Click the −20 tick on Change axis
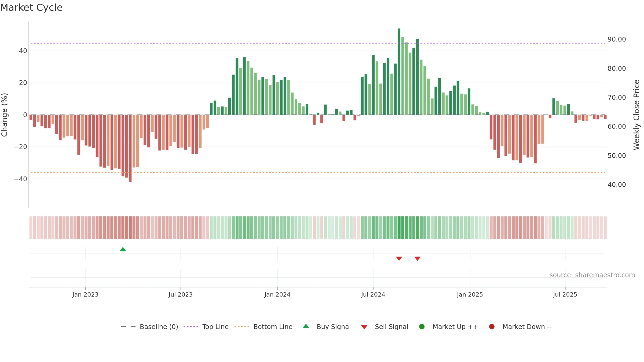644x362 pixels. (x=21, y=147)
